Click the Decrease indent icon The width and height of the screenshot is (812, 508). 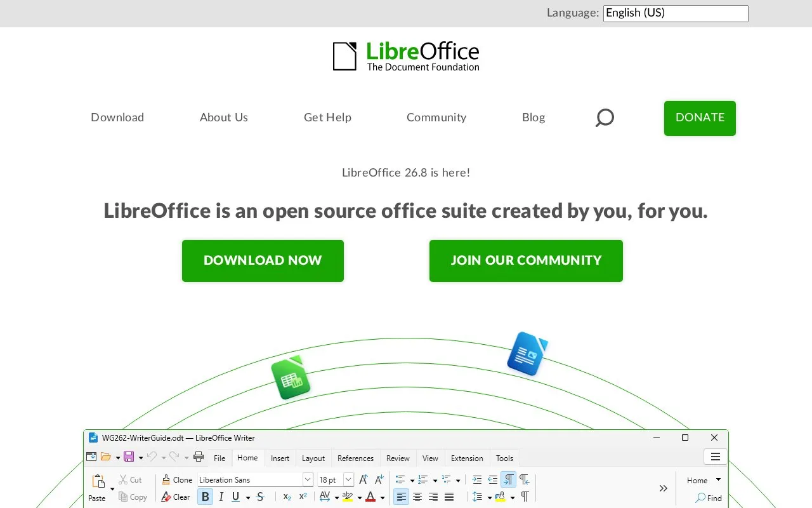click(493, 479)
